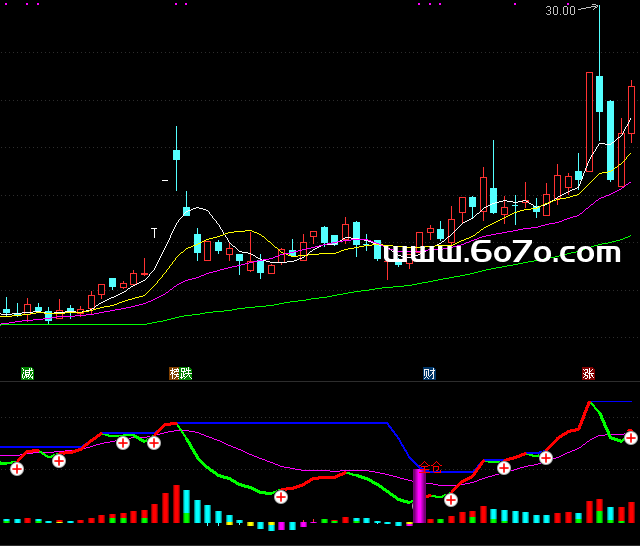
Task: Select the 财 indicator label
Action: [x=429, y=374]
